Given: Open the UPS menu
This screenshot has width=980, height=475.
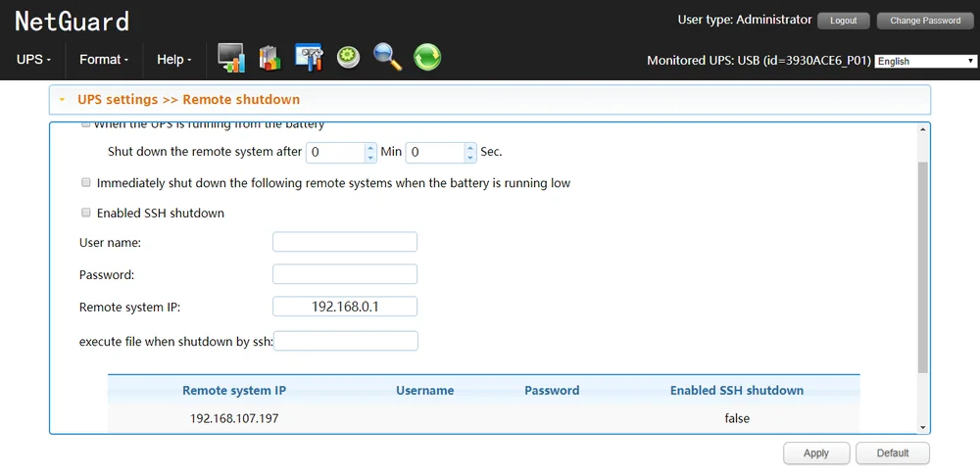Looking at the screenshot, I should [x=33, y=60].
